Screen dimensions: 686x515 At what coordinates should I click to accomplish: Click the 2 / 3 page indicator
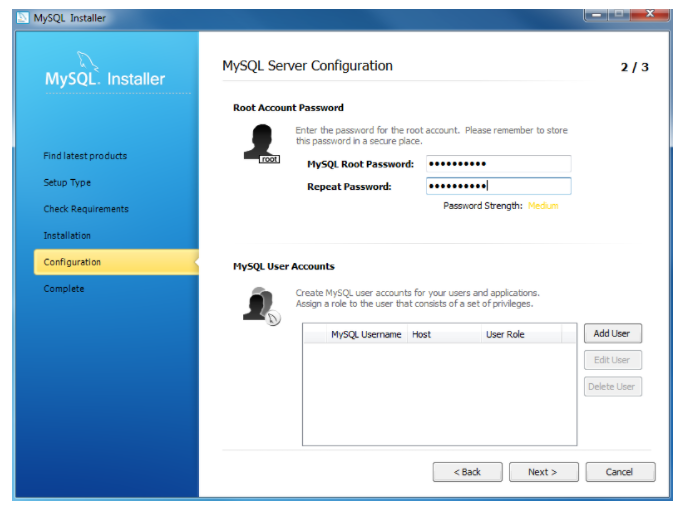(x=634, y=67)
